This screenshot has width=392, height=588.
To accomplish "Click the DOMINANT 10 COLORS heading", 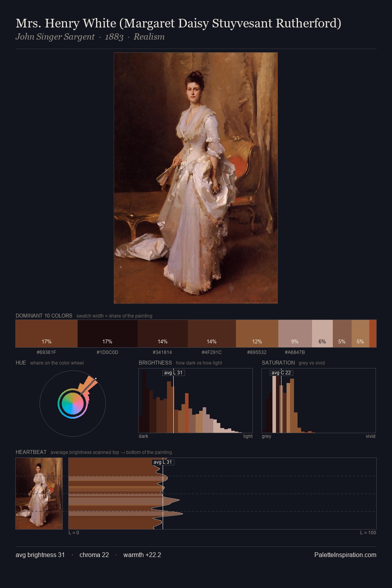I will coord(44,316).
